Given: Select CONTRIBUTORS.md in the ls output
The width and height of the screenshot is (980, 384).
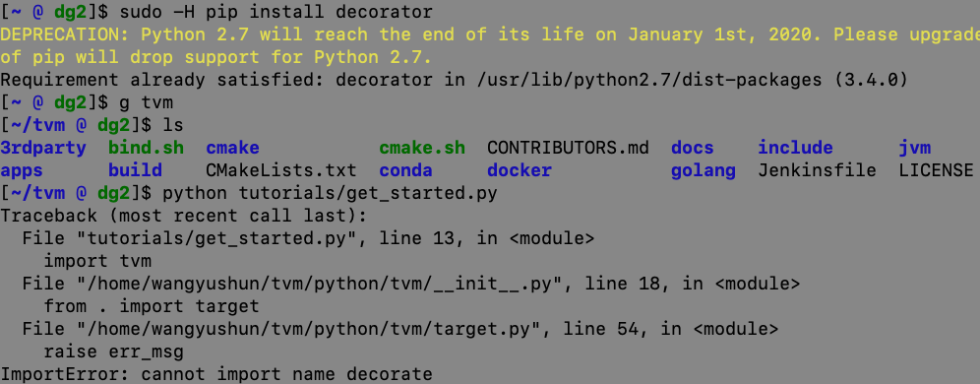Looking at the screenshot, I should pos(568,149).
